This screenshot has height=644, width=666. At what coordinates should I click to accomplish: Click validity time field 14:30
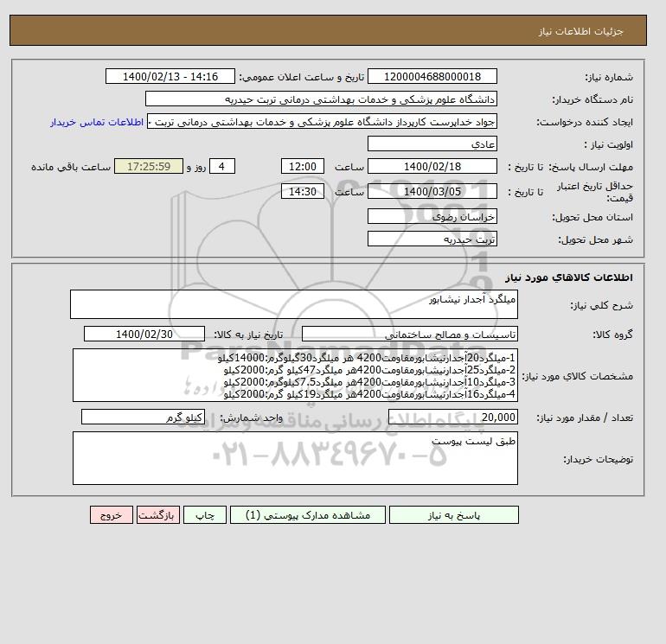[x=303, y=191]
